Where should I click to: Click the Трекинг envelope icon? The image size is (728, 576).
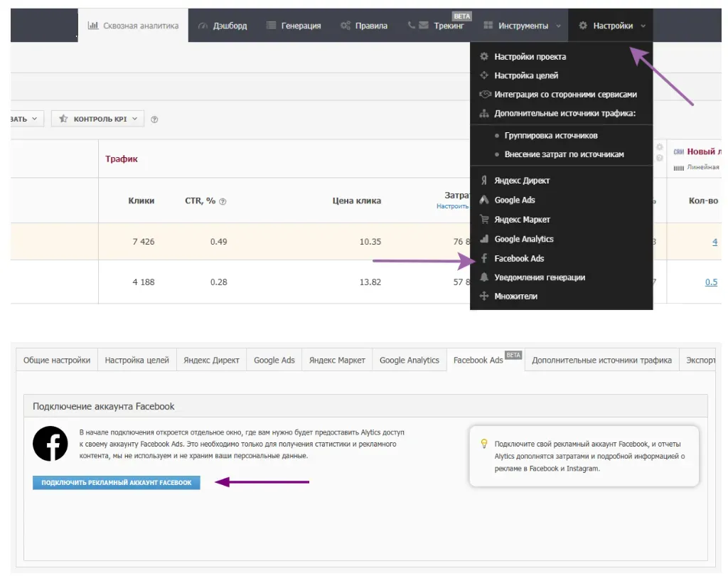(424, 25)
